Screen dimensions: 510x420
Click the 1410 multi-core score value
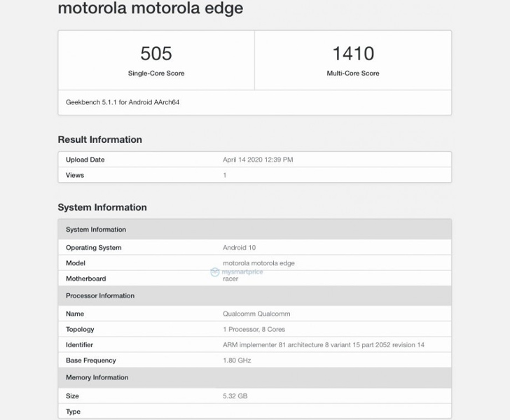[353, 54]
